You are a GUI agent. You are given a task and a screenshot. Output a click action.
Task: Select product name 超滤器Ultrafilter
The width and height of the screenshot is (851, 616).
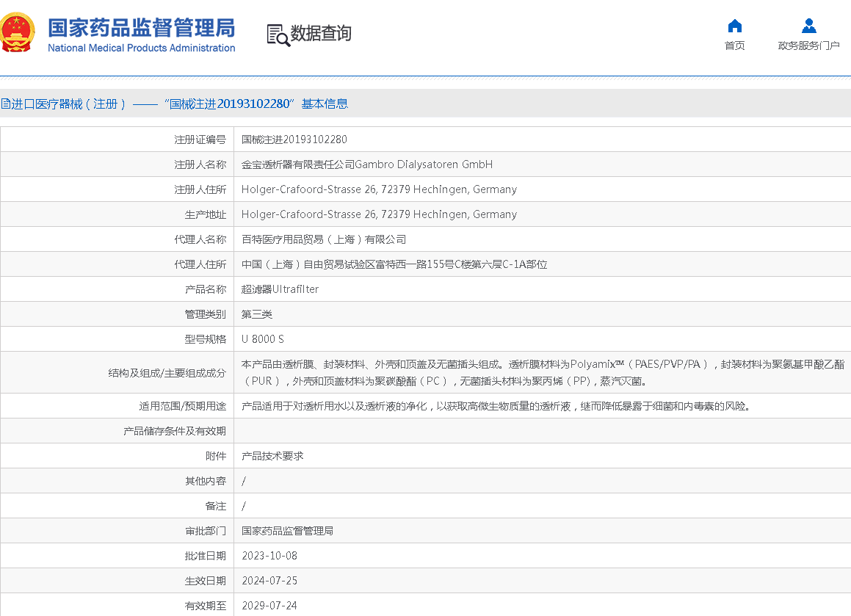280,289
